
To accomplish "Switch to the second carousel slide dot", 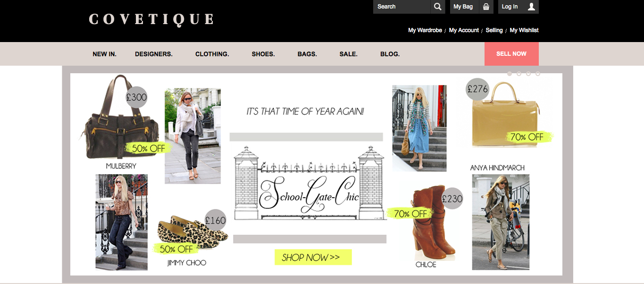I will coord(519,74).
